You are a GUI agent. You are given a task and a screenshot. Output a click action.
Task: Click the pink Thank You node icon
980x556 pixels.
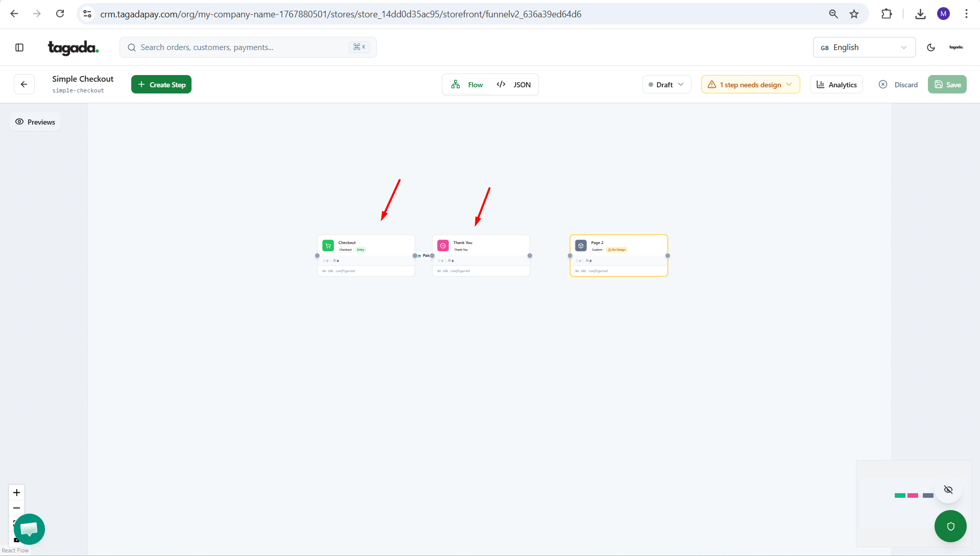(x=443, y=246)
